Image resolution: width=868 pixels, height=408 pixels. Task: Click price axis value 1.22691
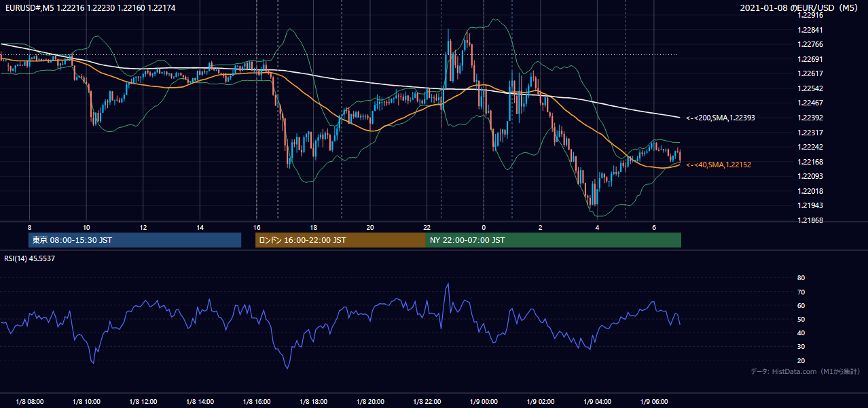(810, 59)
